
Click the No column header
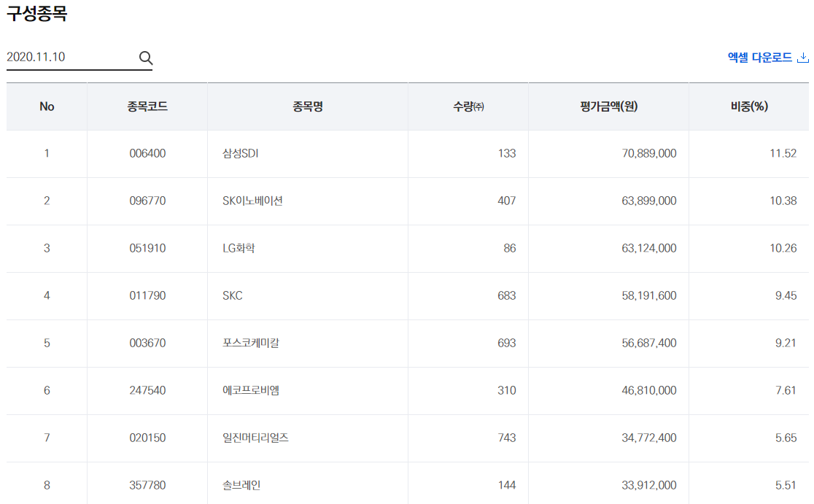click(x=47, y=106)
